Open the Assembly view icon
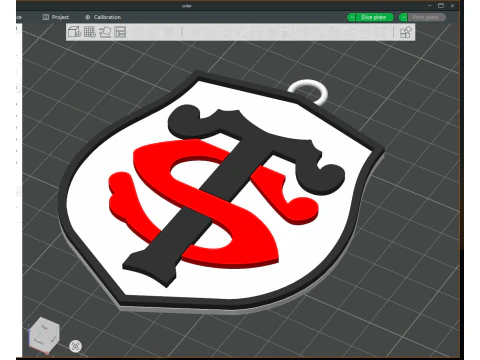Screen dimensions: 480x360 [406, 32]
